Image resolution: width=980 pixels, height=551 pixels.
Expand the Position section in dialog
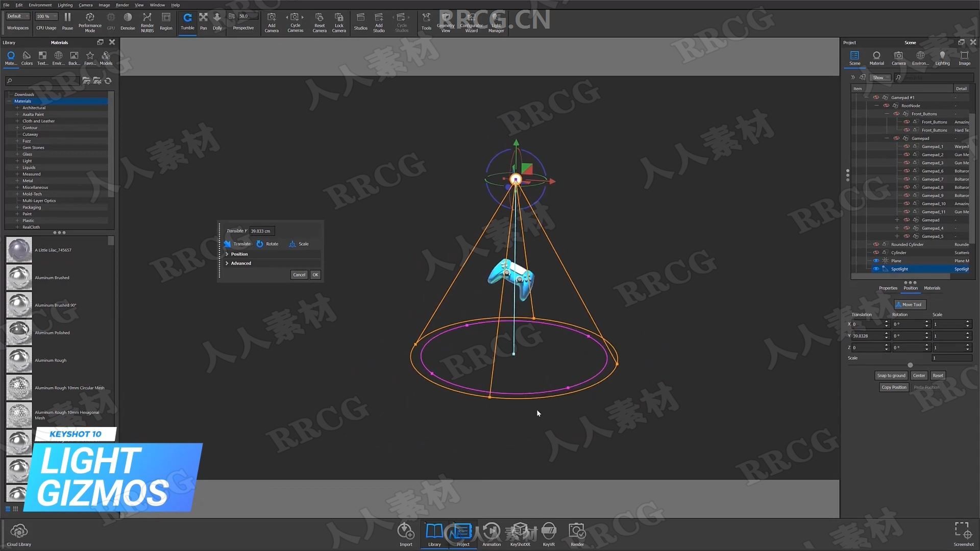click(x=227, y=254)
